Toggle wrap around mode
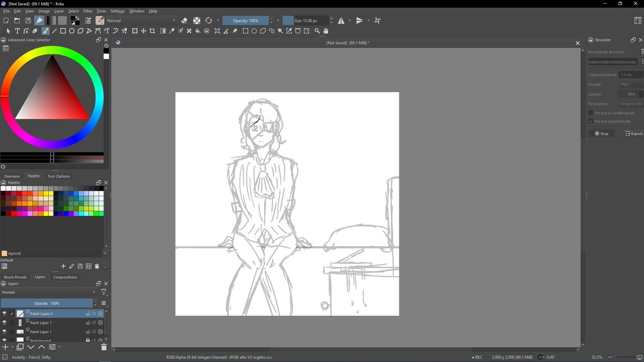The image size is (644, 362). 377,20
